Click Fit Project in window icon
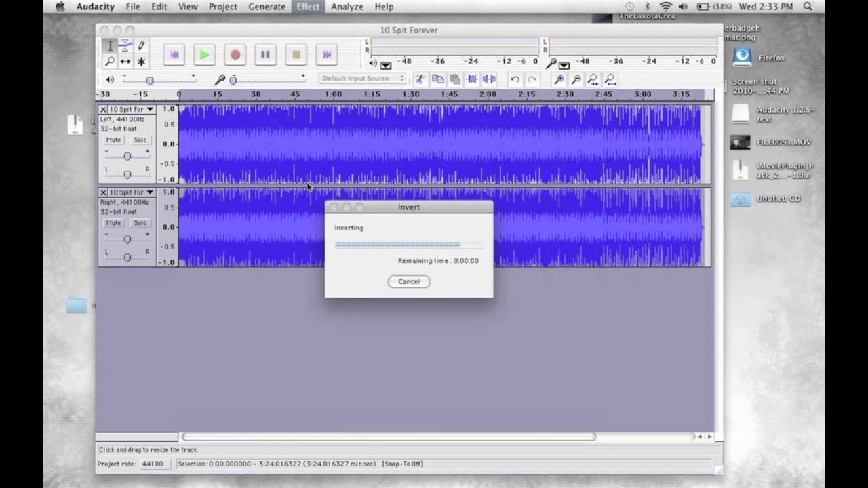868x488 pixels. (610, 79)
